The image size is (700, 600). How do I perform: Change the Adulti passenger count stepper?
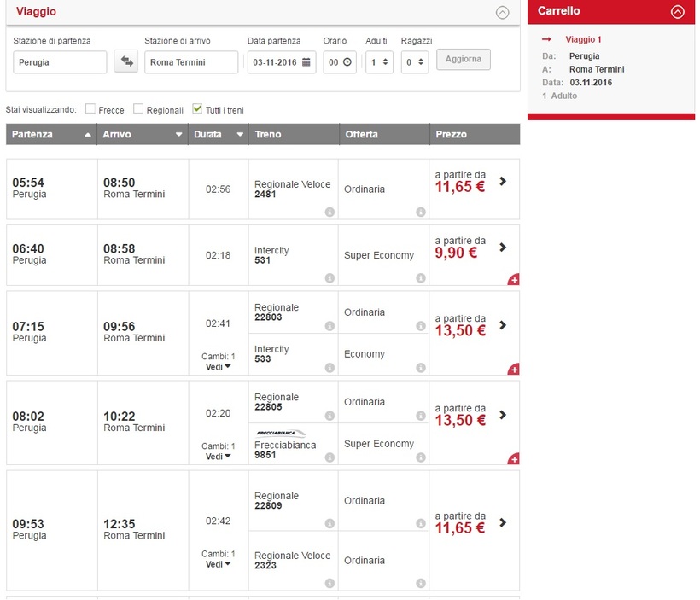[385, 62]
